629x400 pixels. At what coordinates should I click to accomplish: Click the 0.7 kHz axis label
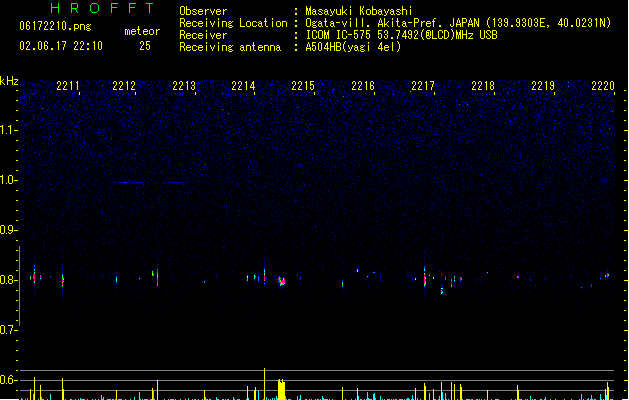[8, 330]
